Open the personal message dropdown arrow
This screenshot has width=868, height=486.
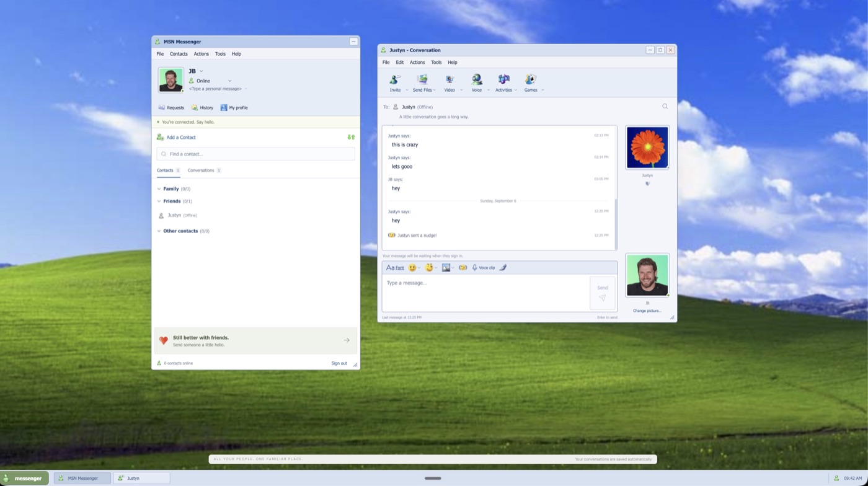point(246,89)
